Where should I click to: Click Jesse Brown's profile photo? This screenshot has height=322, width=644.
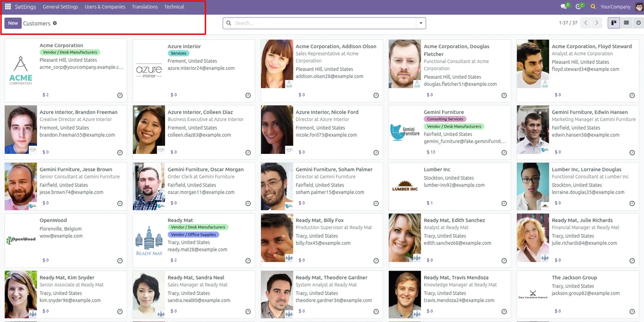tap(21, 186)
